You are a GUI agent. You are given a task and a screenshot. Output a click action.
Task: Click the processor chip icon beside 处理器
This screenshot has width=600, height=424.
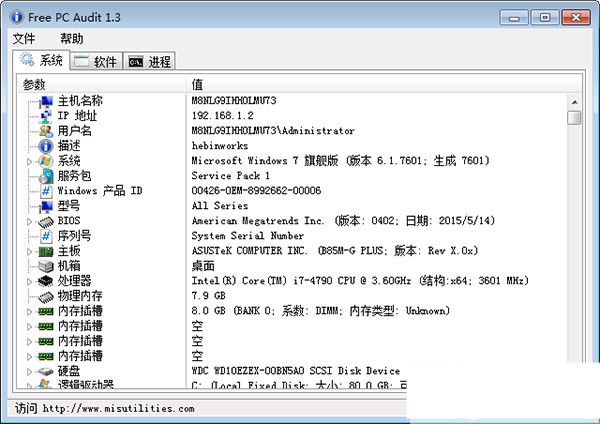46,281
